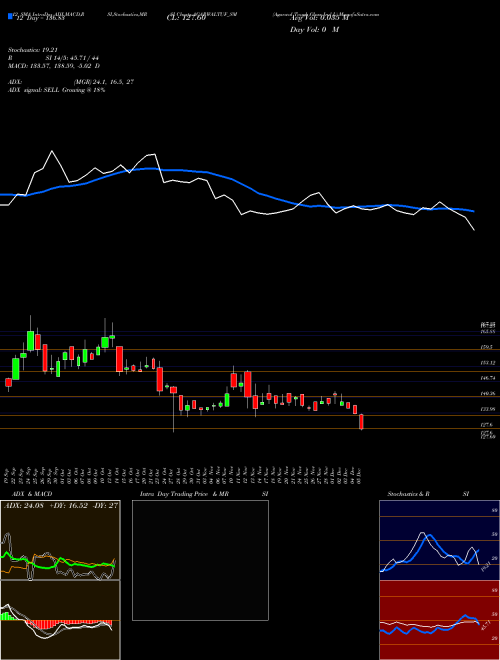Viewport: 500px width, 660px height.
Task: Click the candle with the longest lower wick
Action: 173,409
